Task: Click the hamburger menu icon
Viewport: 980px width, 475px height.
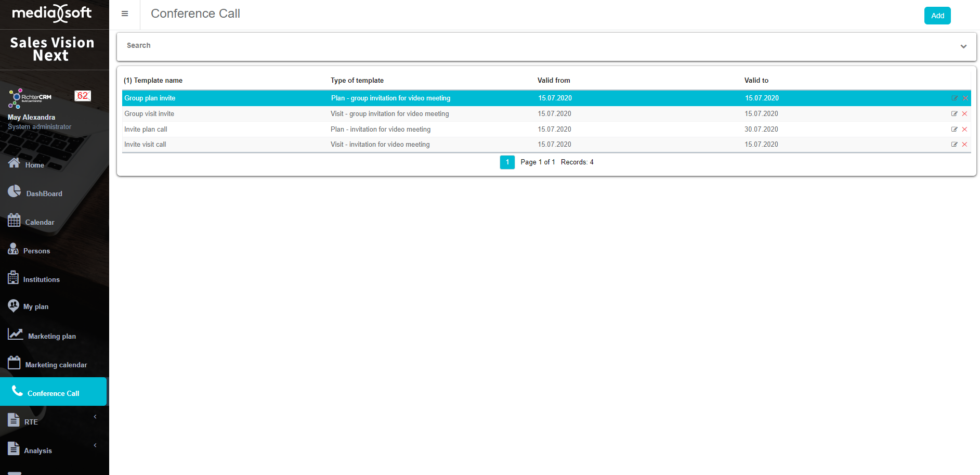Action: 125,14
